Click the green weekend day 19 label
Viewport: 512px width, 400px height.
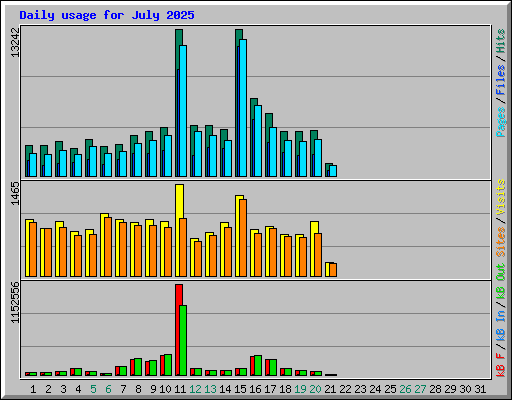point(300,389)
